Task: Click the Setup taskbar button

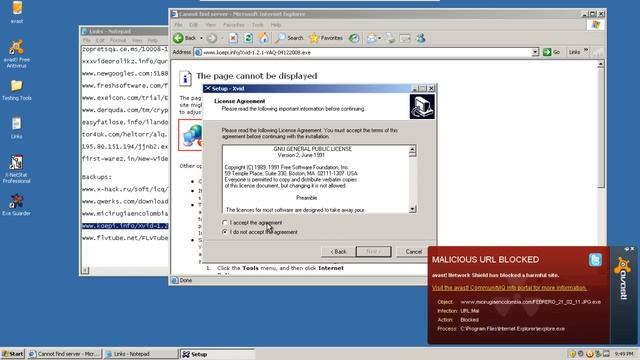Action: click(x=216, y=354)
